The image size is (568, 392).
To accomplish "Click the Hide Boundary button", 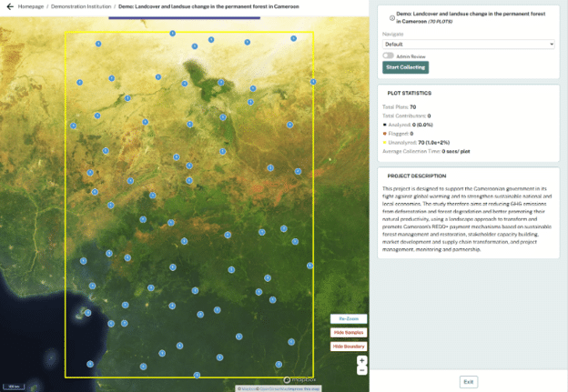I will click(349, 347).
